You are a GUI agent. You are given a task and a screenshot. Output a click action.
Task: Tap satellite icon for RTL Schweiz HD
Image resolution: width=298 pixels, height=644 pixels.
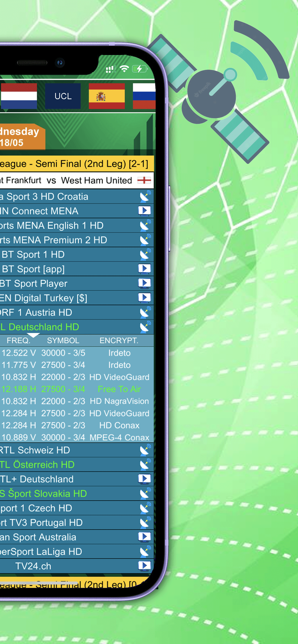145,450
